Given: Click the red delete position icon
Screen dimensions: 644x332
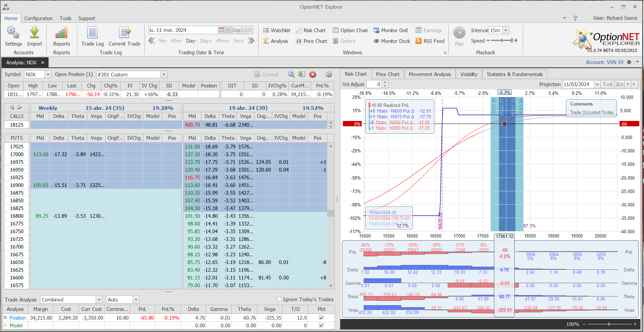Looking at the screenshot, I should tap(313, 74).
